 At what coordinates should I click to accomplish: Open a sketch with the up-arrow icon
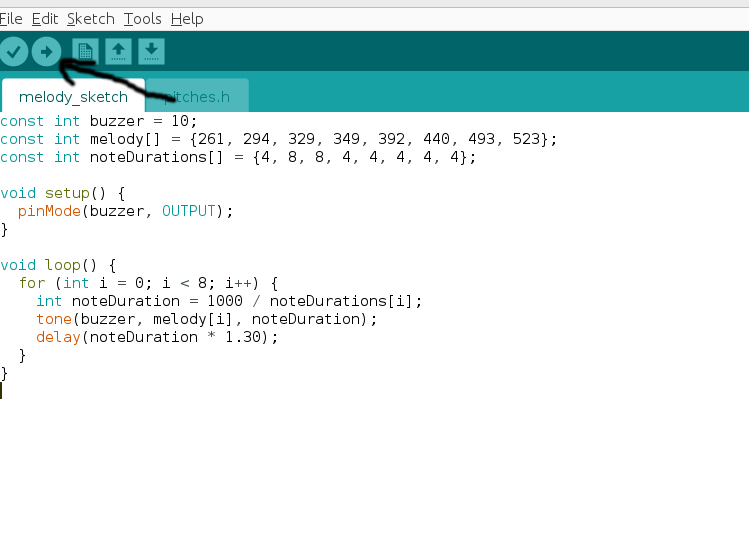click(x=118, y=51)
